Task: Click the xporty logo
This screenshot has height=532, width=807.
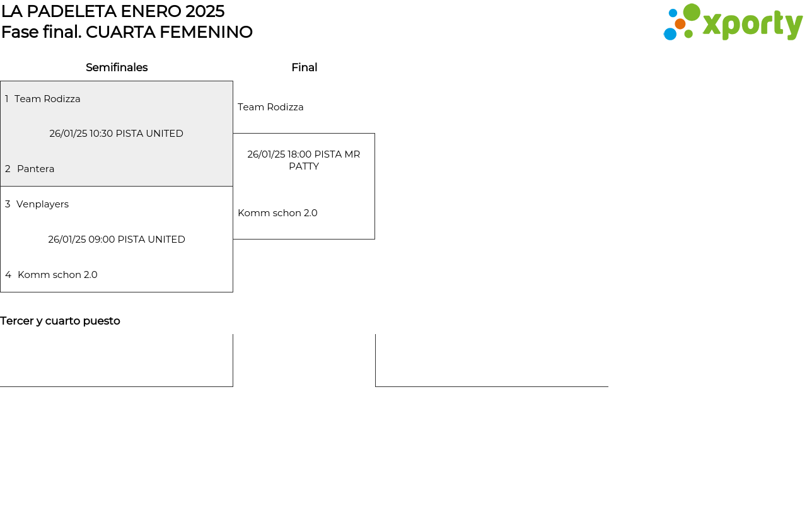Action: coord(733,23)
